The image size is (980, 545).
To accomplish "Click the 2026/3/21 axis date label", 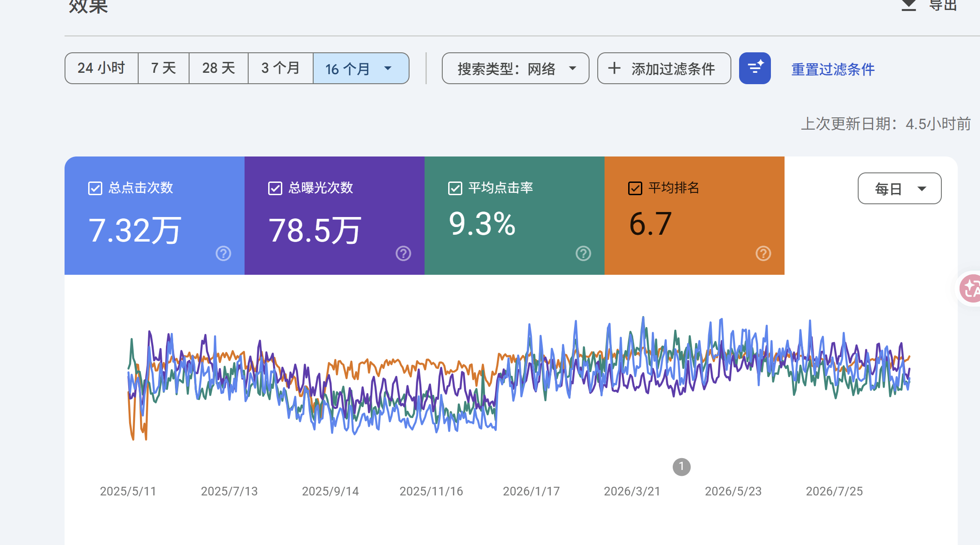I will coord(632,491).
